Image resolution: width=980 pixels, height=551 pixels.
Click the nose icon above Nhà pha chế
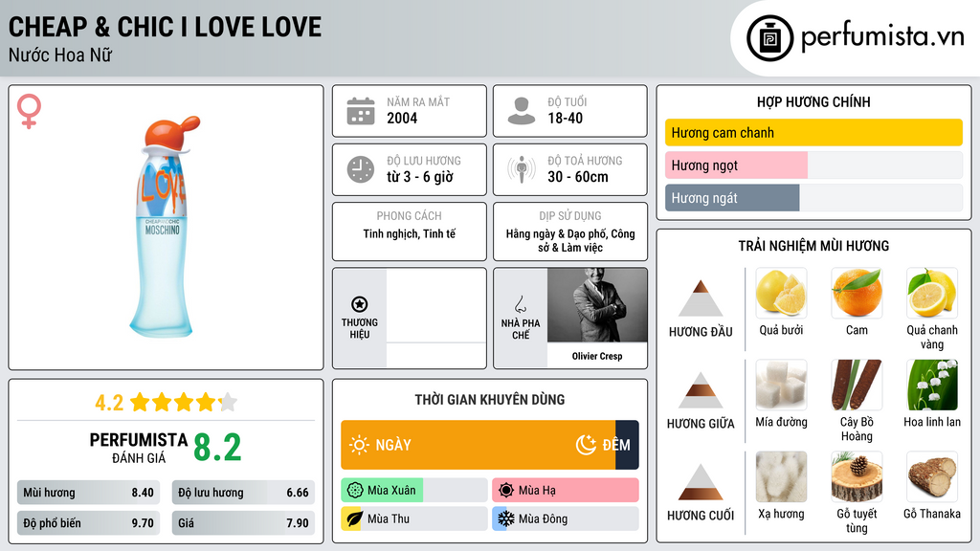pos(520,304)
